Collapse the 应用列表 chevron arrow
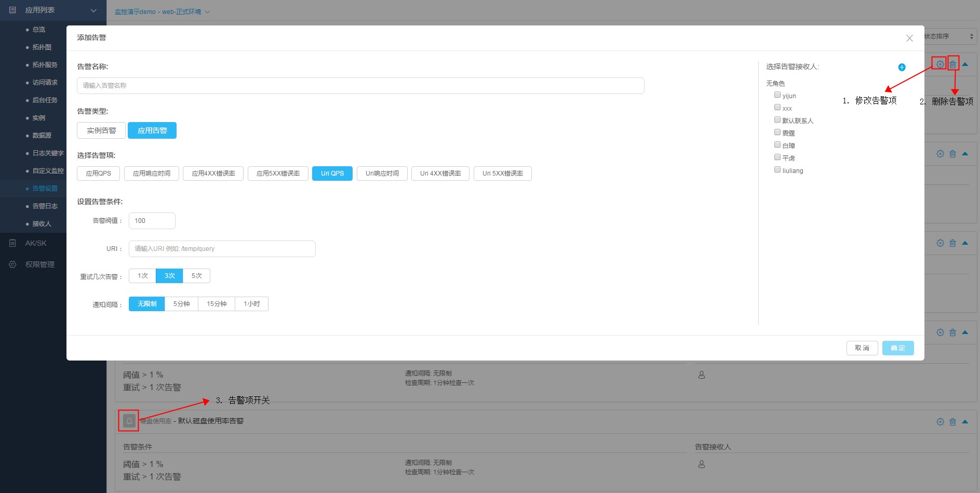 click(x=93, y=10)
